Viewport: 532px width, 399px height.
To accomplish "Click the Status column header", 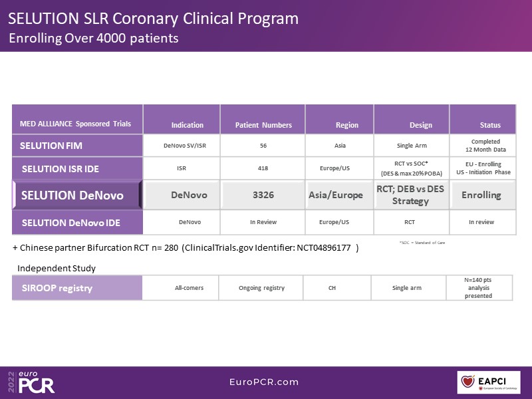I will (490, 125).
